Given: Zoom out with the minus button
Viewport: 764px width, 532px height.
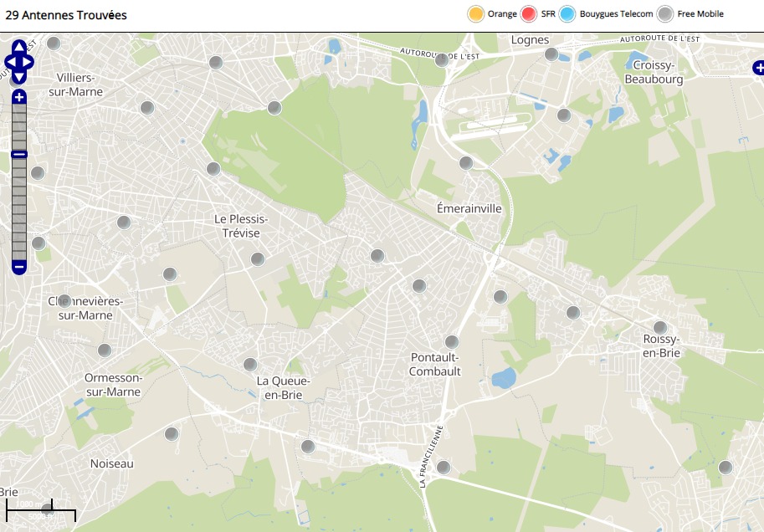Looking at the screenshot, I should [x=18, y=267].
